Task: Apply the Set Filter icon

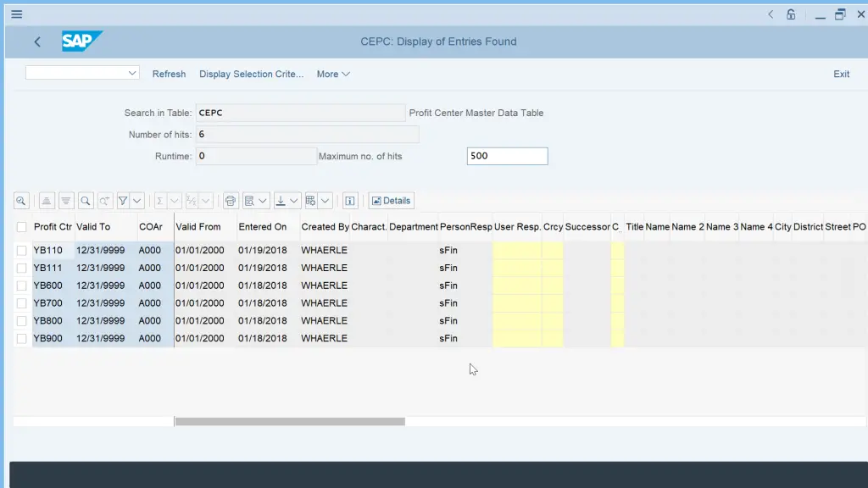Action: [x=124, y=200]
